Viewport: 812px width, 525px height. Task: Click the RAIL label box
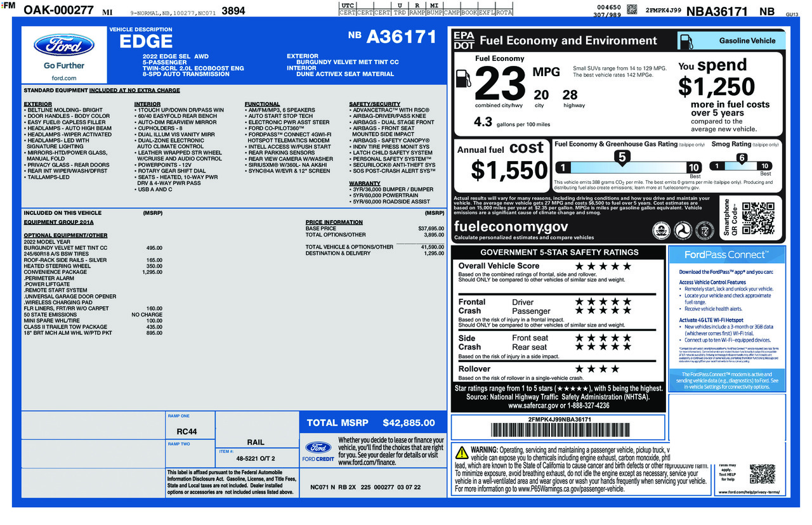click(x=256, y=443)
